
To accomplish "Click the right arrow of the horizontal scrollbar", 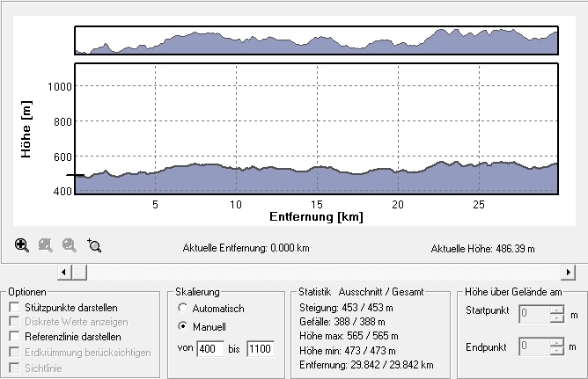I will [x=568, y=273].
